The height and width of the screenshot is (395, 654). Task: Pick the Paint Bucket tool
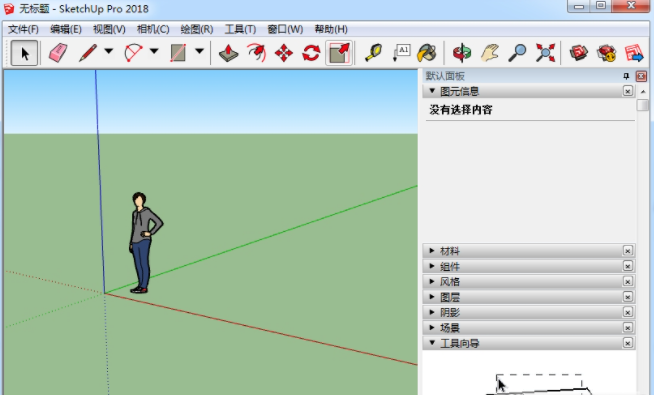(x=428, y=53)
